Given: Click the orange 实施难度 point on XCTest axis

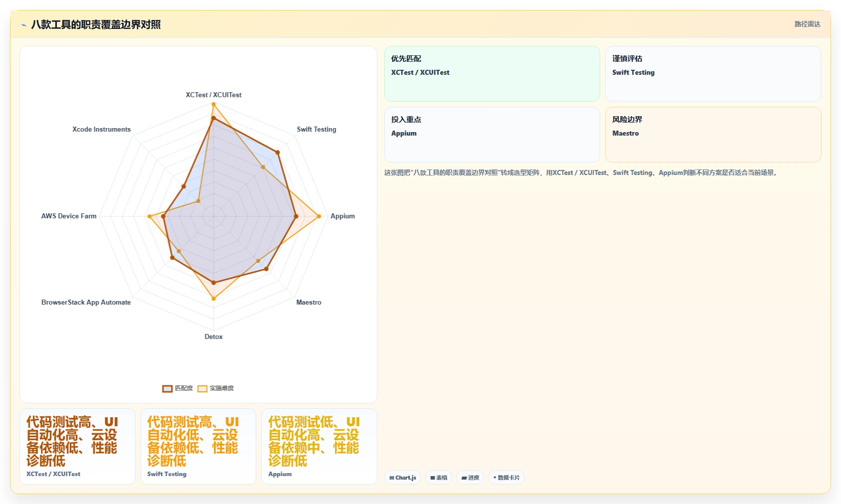Looking at the screenshot, I should tap(213, 104).
